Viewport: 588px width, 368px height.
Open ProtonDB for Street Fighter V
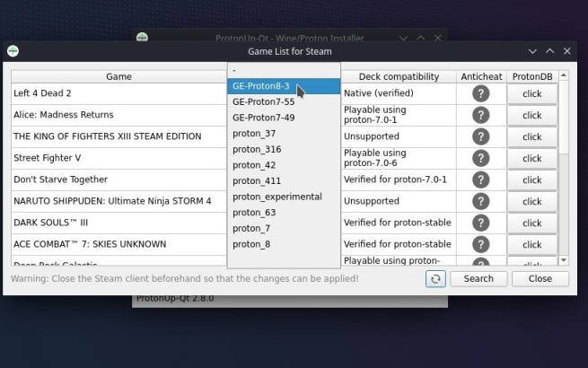532,158
